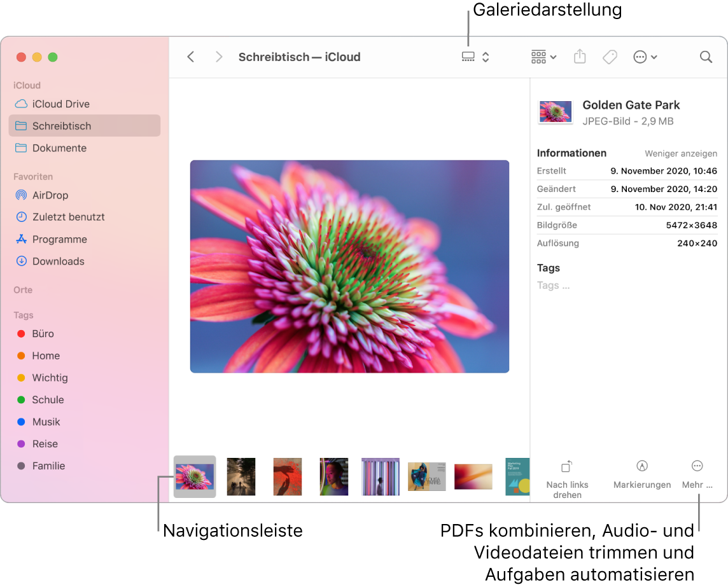The width and height of the screenshot is (728, 587).
Task: Click the Tags icon in the toolbar
Action: (609, 57)
